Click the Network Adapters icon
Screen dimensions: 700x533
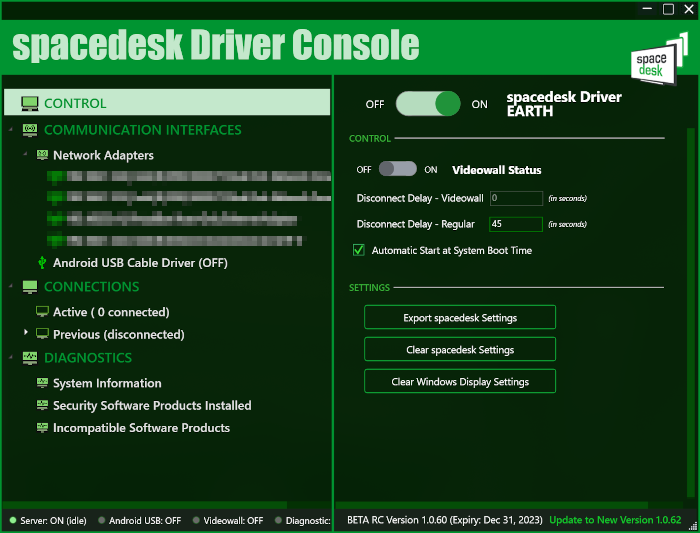pyautogui.click(x=42, y=155)
